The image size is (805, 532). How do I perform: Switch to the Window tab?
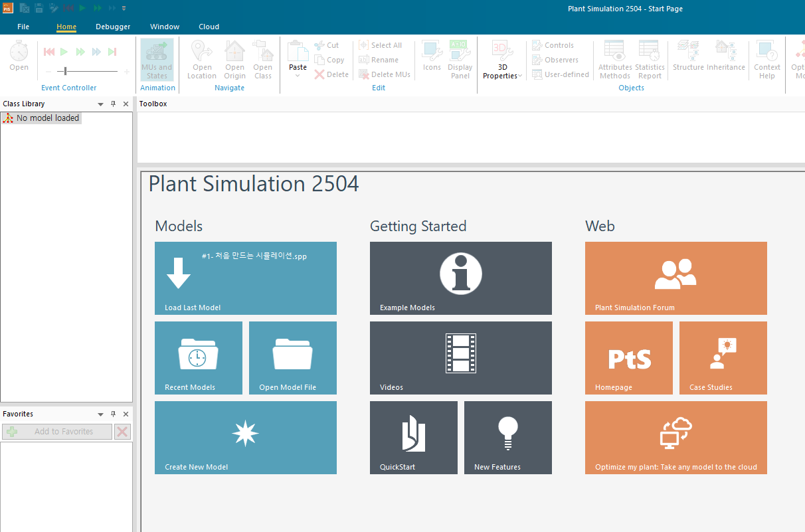click(165, 27)
